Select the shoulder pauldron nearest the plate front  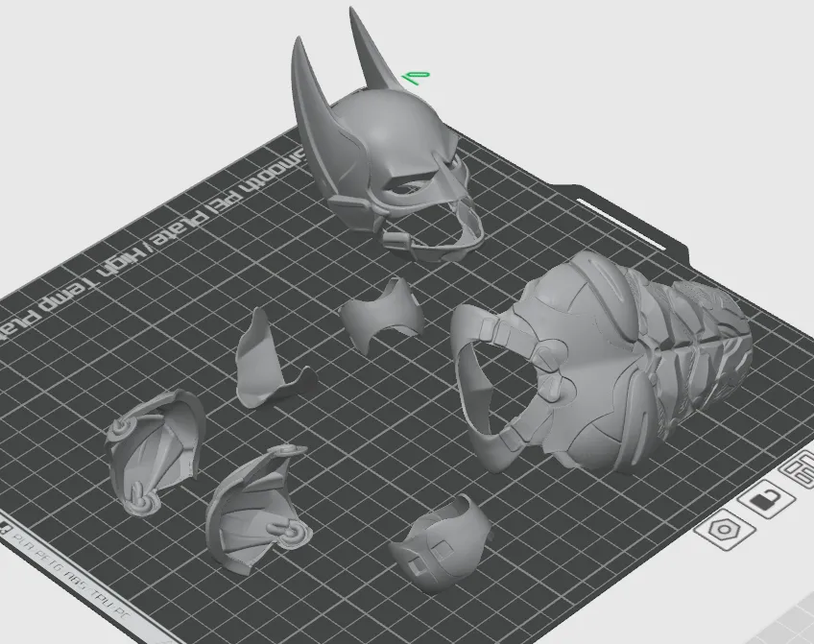tap(257, 509)
